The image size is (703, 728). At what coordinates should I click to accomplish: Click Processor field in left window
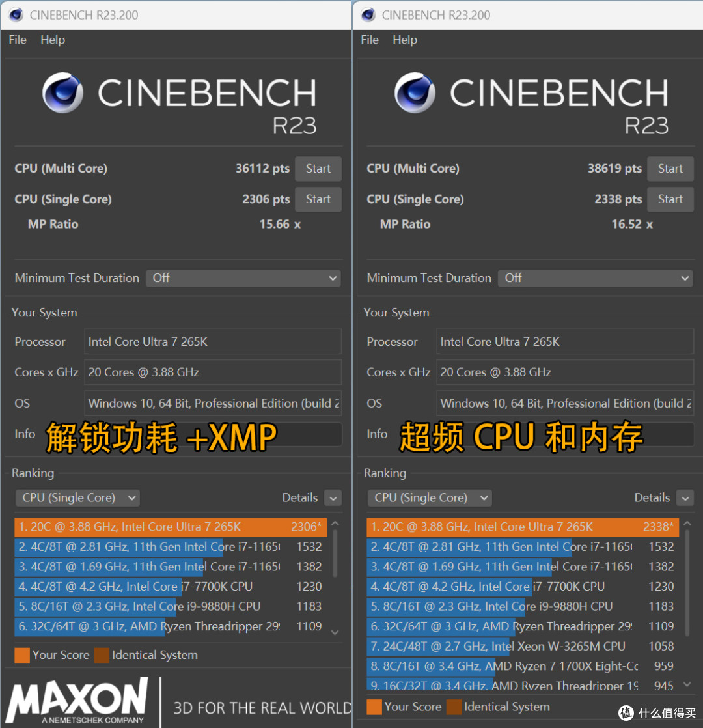click(x=213, y=342)
